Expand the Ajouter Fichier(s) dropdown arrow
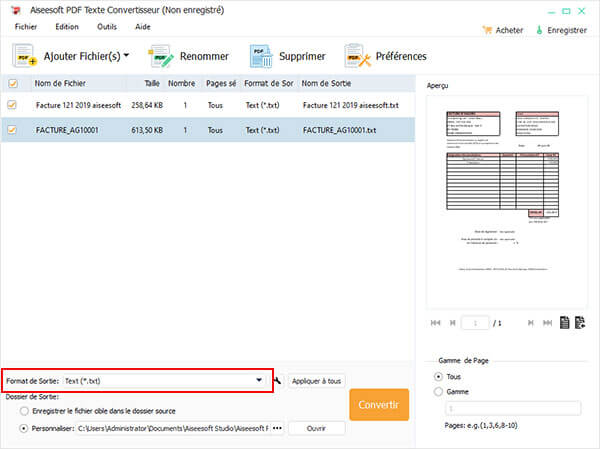This screenshot has width=600, height=449. [126, 57]
